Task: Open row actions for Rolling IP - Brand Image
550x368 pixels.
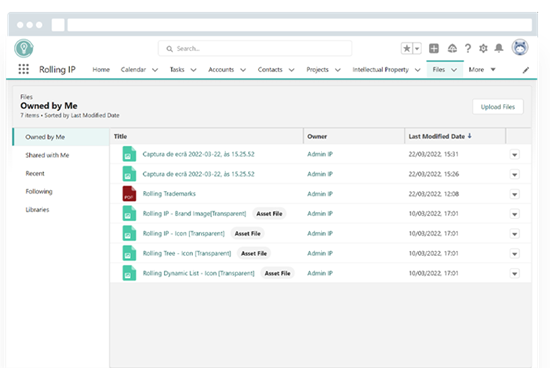Action: pos(515,214)
